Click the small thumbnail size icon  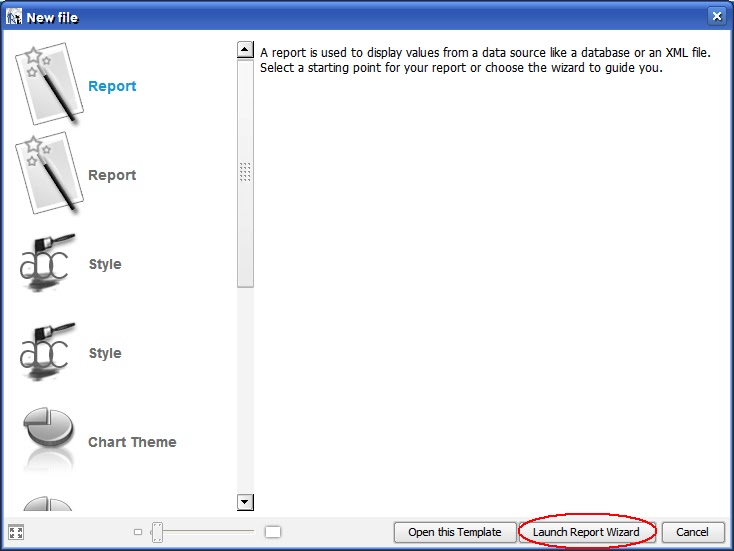[138, 532]
